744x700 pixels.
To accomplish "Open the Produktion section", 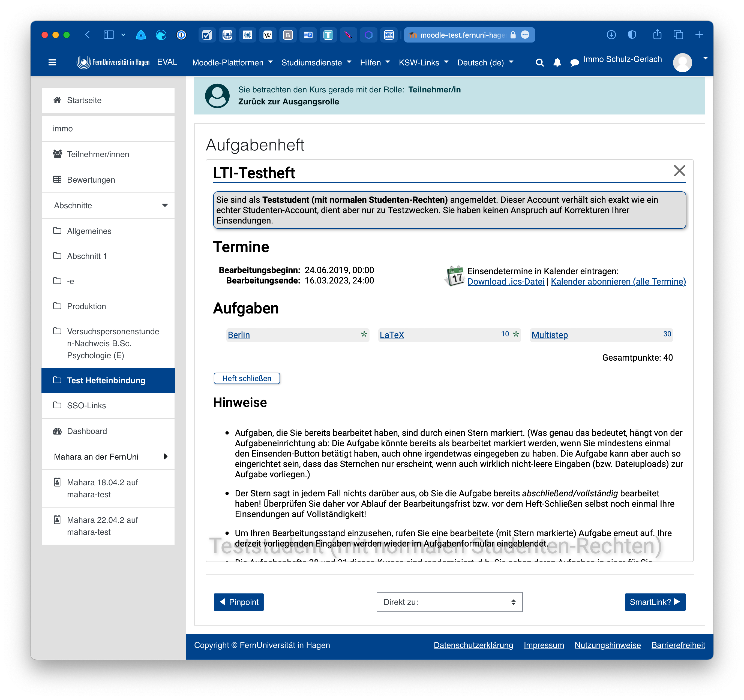I will coord(108,306).
